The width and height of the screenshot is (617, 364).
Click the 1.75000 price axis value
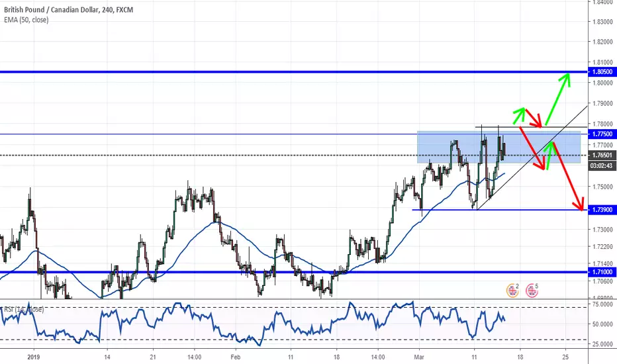[602, 187]
